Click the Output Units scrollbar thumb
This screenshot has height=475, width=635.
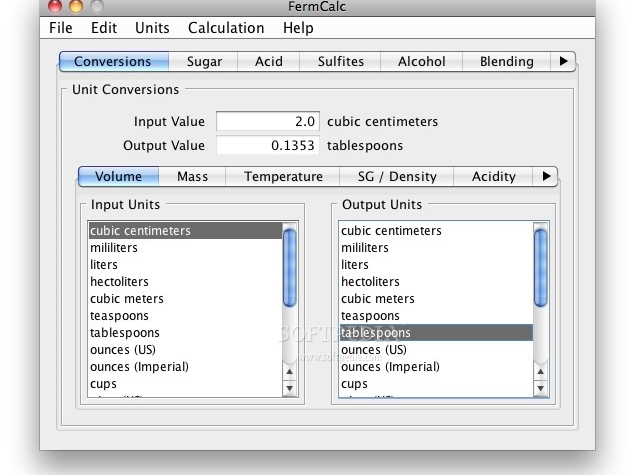540,268
